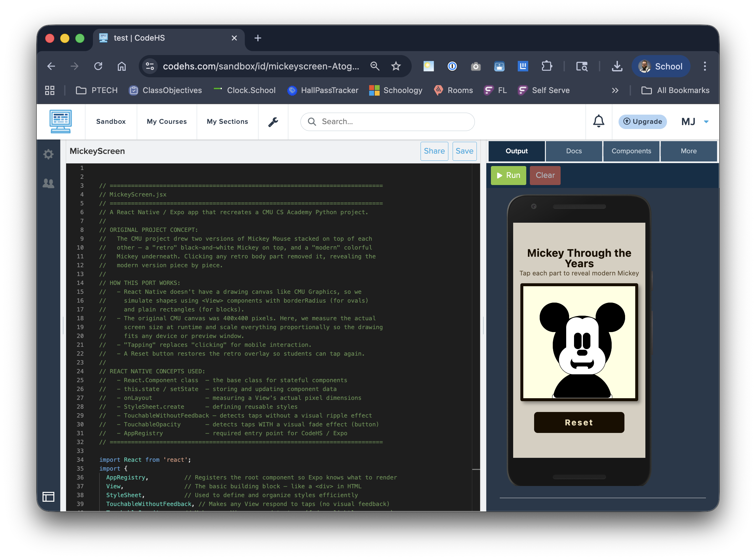Open the Clock.School bookmark
The image size is (756, 560).
pos(244,90)
